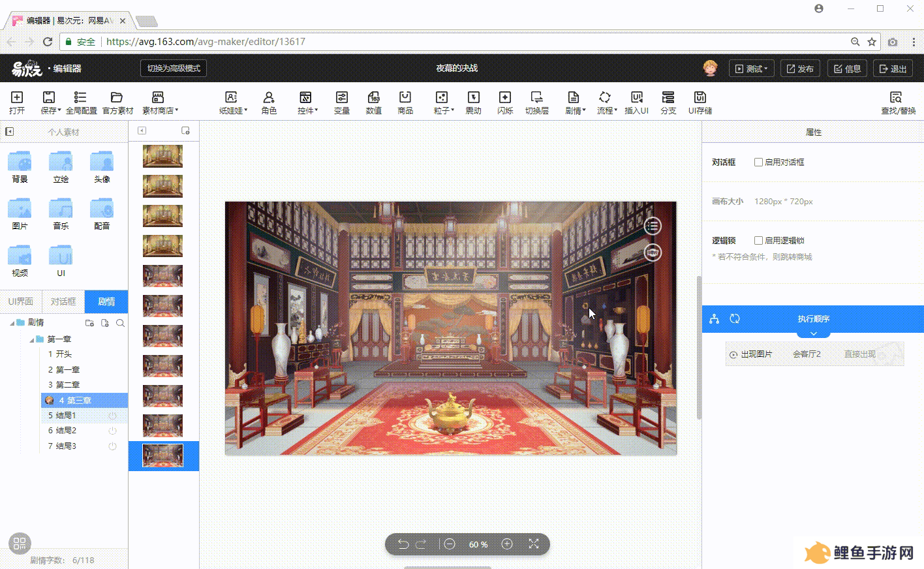Switch to the UI界面 tab
The width and height of the screenshot is (924, 569).
click(21, 301)
